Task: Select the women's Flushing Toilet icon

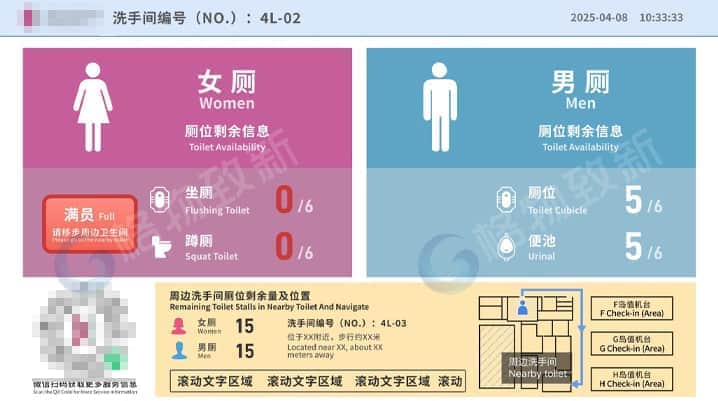Action: tap(160, 199)
